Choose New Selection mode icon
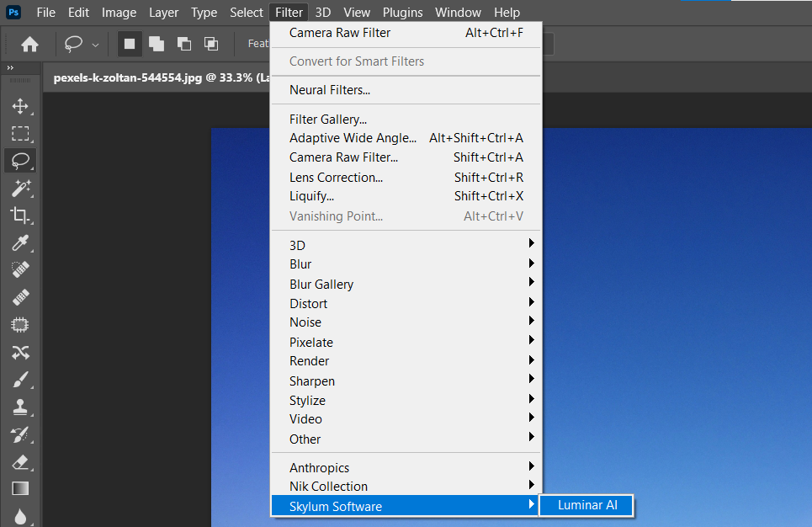The image size is (812, 527). [x=130, y=44]
